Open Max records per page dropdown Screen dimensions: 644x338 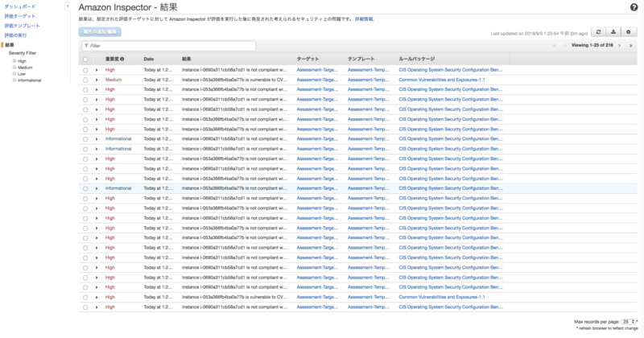(x=629, y=322)
